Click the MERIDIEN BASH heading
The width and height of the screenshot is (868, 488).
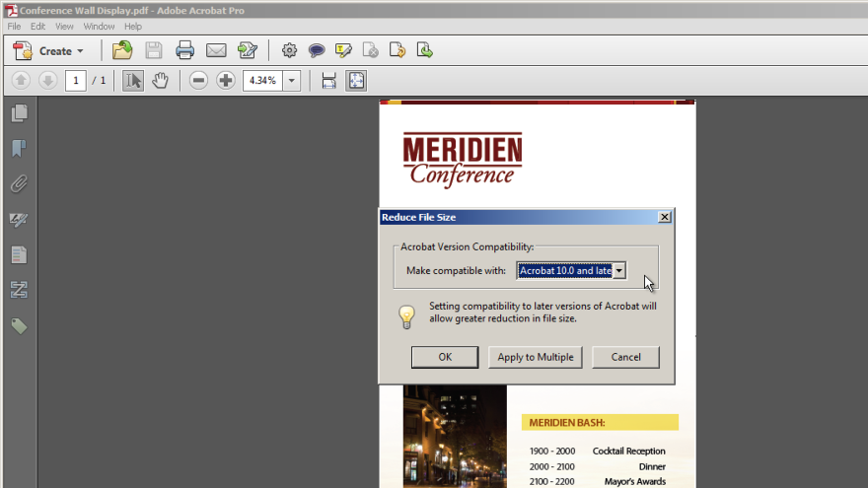(567, 423)
